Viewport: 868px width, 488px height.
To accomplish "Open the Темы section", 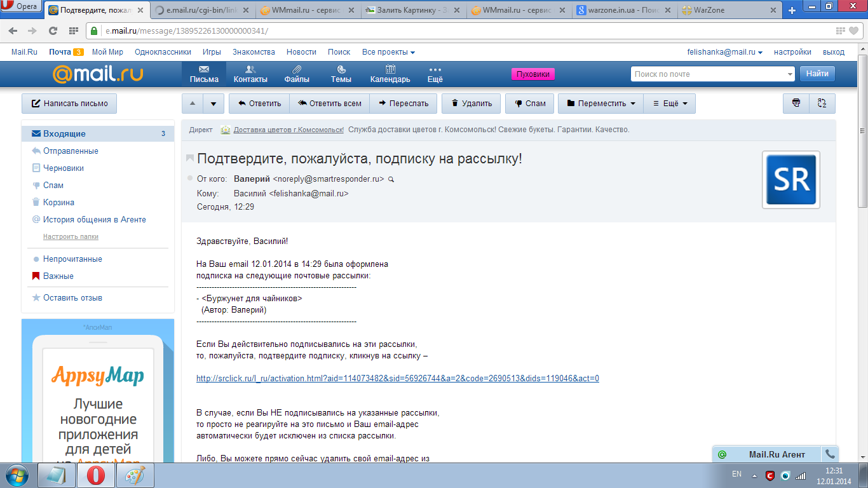I will (341, 74).
